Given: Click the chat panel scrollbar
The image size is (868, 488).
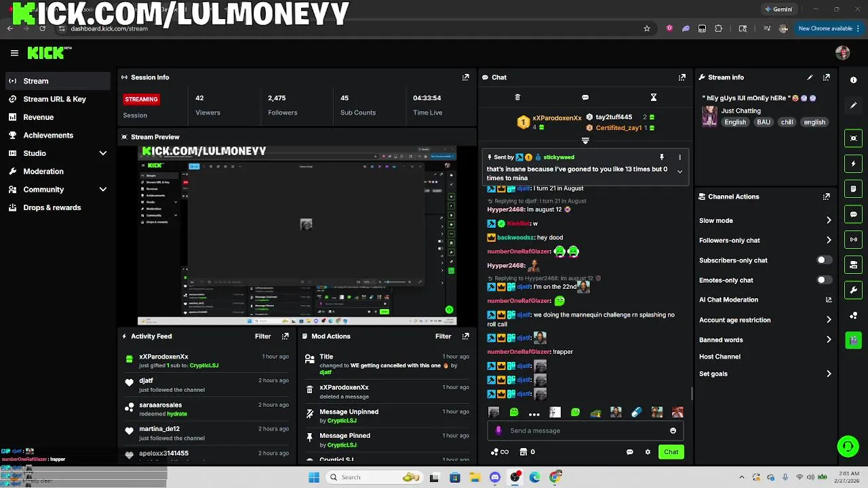Looking at the screenshot, I should 691,393.
